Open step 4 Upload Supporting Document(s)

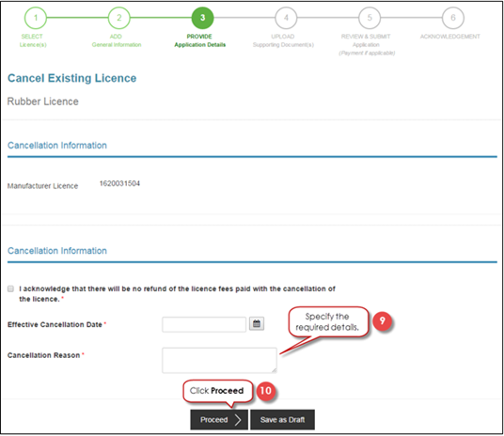coord(286,18)
